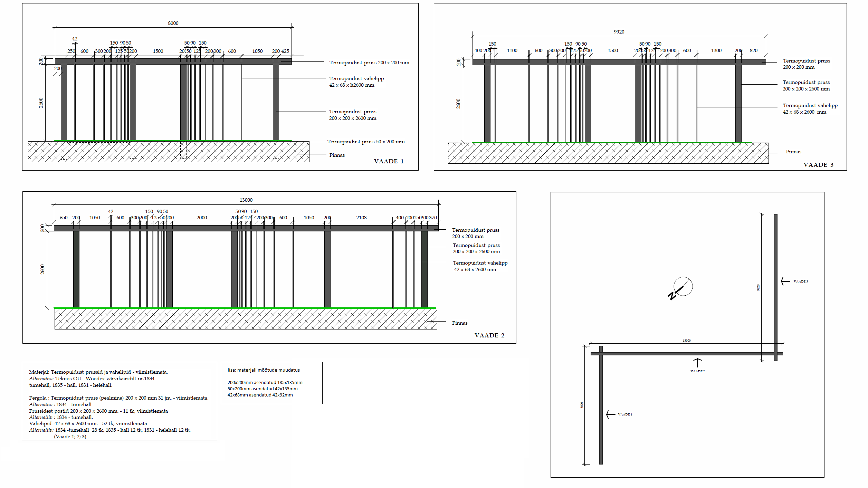Click the VAADE 3 direction arrow in plan
Screen dimensions: 868x488
785,281
